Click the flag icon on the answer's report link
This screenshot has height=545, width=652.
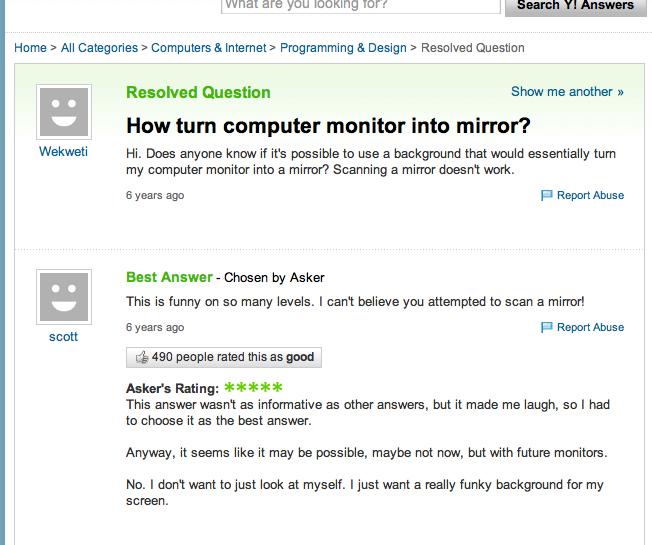pyautogui.click(x=547, y=328)
